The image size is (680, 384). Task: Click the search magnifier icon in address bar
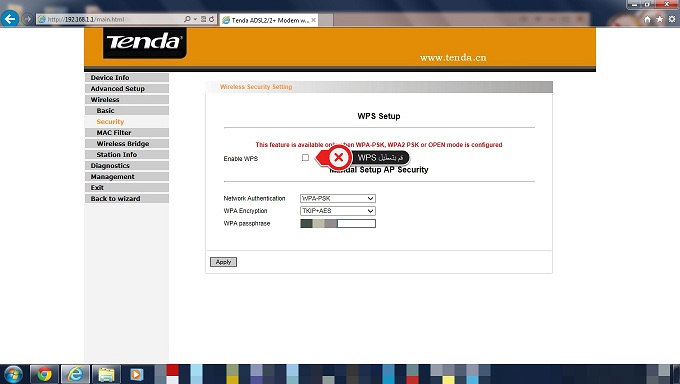pyautogui.click(x=187, y=19)
